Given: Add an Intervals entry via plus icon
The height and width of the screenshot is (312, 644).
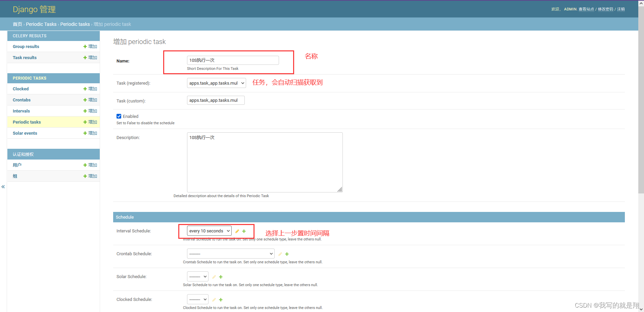Looking at the screenshot, I should pos(90,111).
